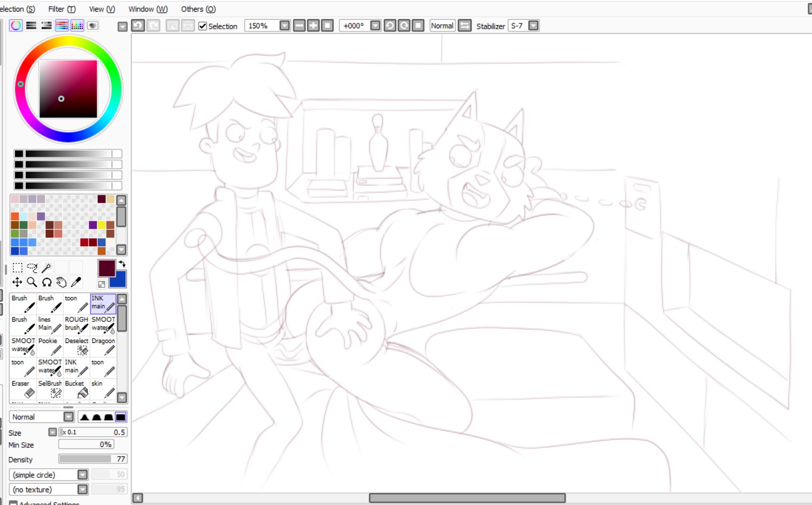Select the rectangular Selection tool
Viewport: 812px width, 505px height.
(17, 268)
